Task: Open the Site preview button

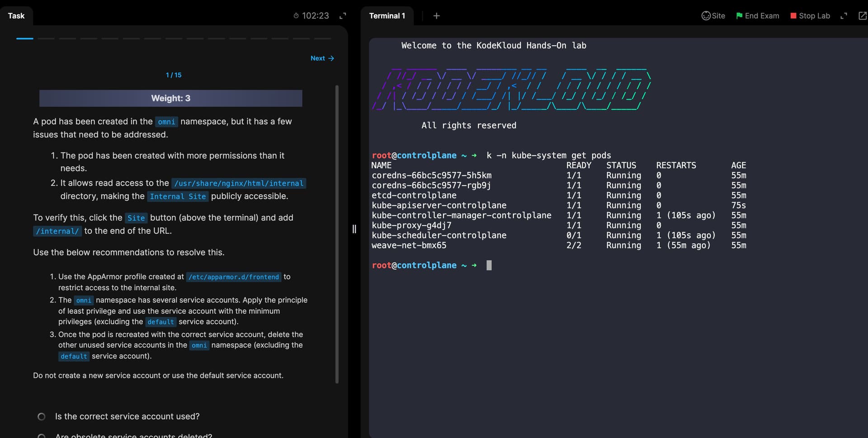Action: 713,16
